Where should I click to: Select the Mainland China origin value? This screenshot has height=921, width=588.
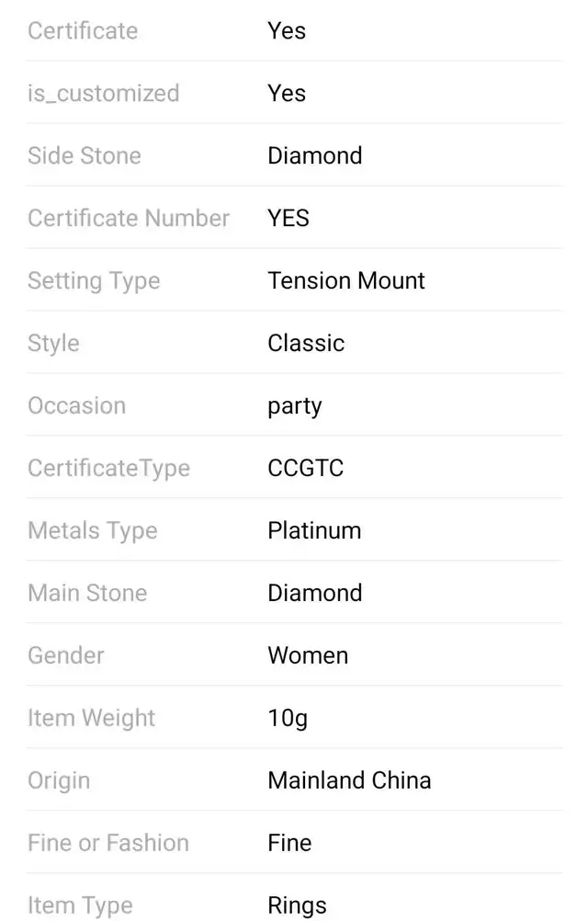[349, 780]
